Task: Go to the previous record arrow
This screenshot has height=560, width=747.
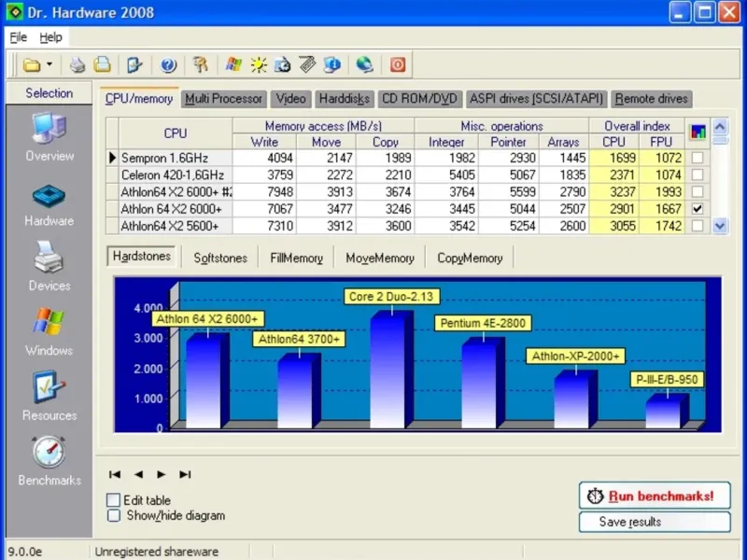Action: (x=138, y=474)
